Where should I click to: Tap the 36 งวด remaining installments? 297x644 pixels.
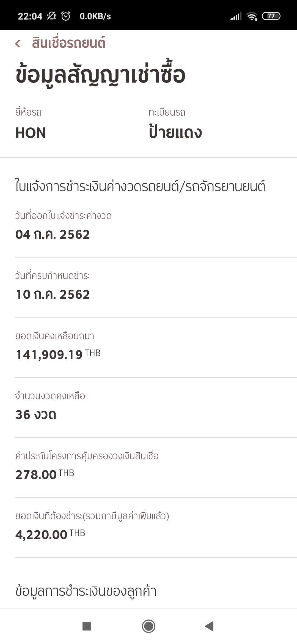click(36, 415)
